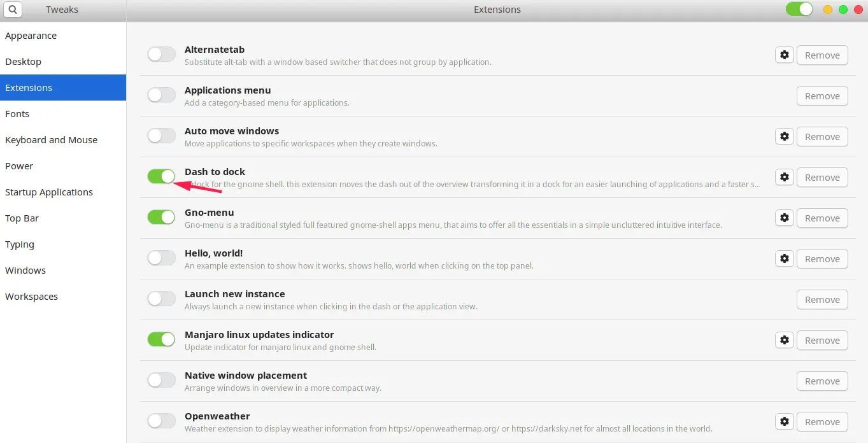Click the green maximize window button
868x443 pixels.
tap(843, 10)
